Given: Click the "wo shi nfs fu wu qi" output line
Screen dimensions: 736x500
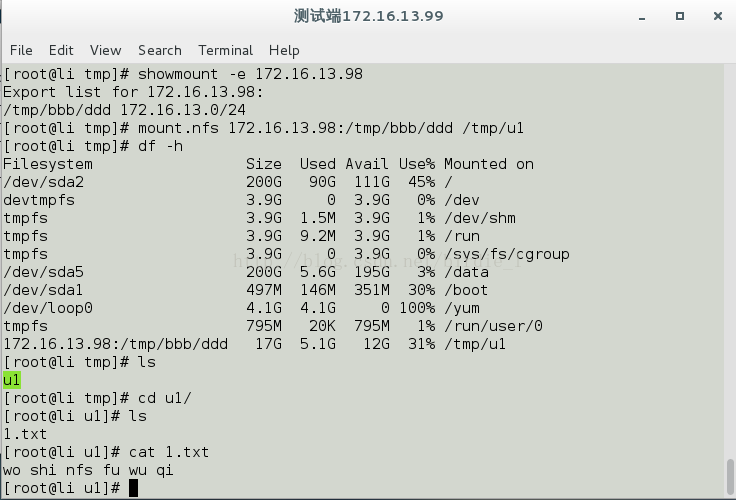Looking at the screenshot, I should [x=90, y=470].
